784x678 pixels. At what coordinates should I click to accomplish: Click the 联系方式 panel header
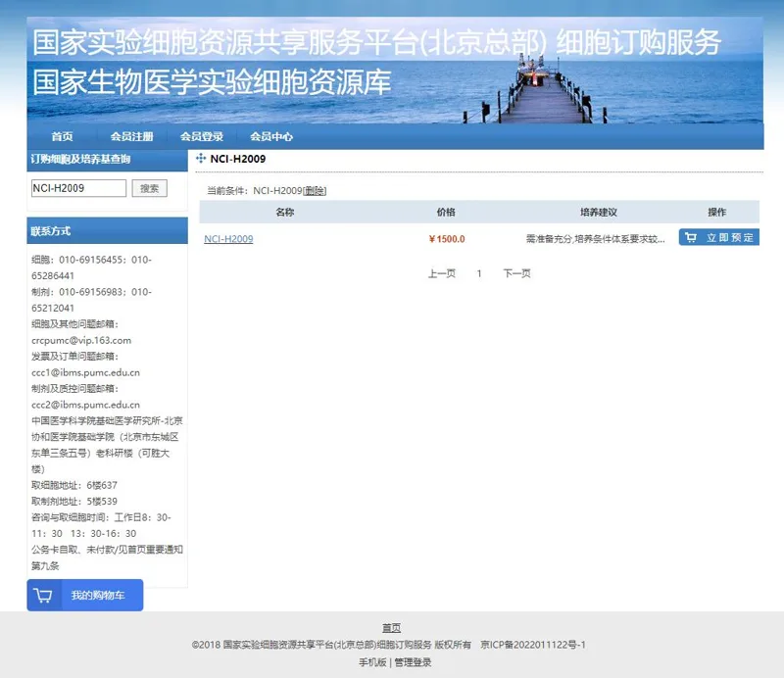[108, 231]
